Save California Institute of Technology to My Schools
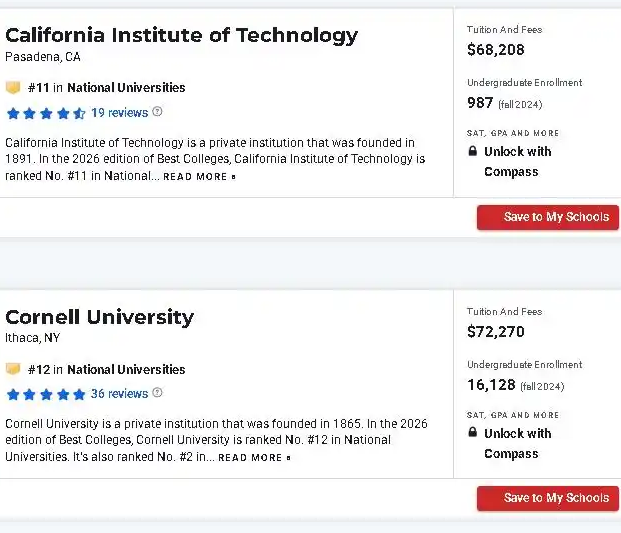The image size is (621, 533). point(547,217)
